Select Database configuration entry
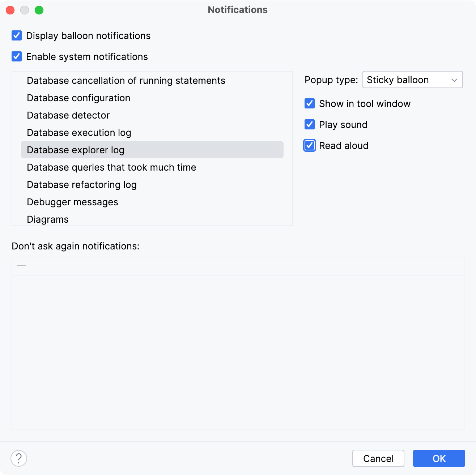The image size is (476, 475). [78, 98]
